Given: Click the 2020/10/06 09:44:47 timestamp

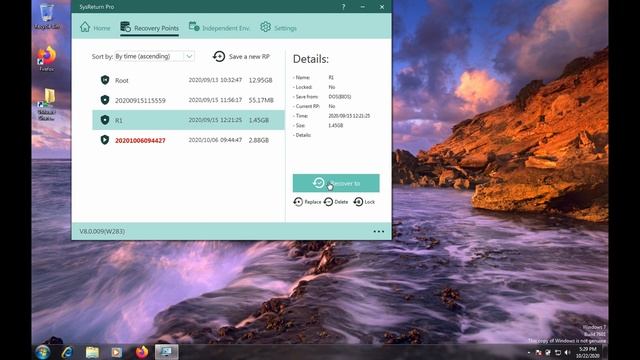Looking at the screenshot, I should click(x=215, y=140).
